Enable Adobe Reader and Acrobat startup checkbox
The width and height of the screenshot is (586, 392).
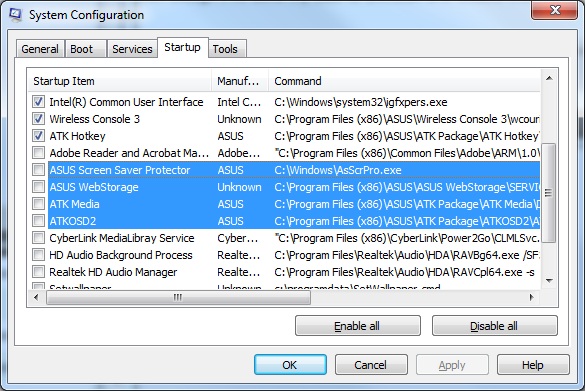click(38, 153)
